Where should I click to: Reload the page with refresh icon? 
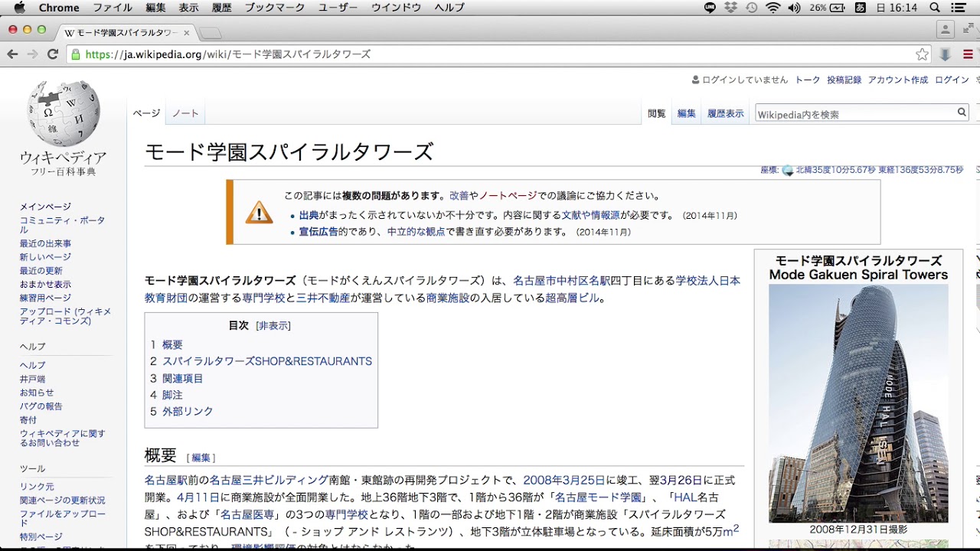(x=53, y=54)
